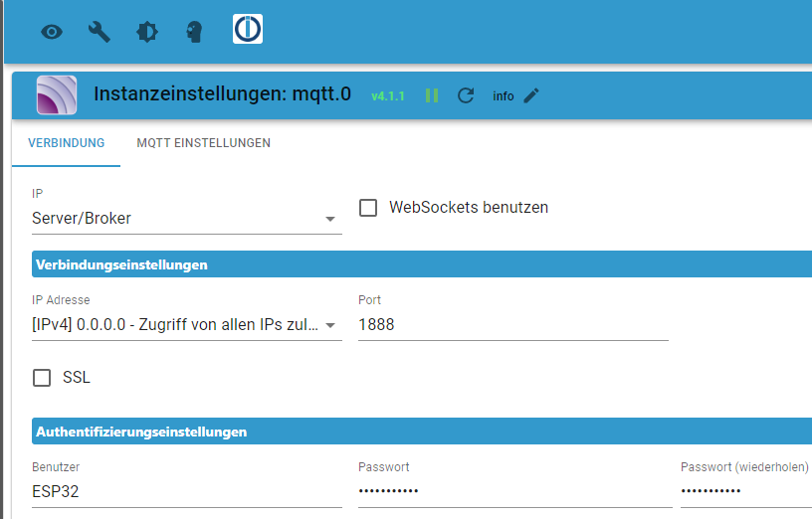The width and height of the screenshot is (812, 519).
Task: Focus the Passwort input field
Action: (512, 491)
